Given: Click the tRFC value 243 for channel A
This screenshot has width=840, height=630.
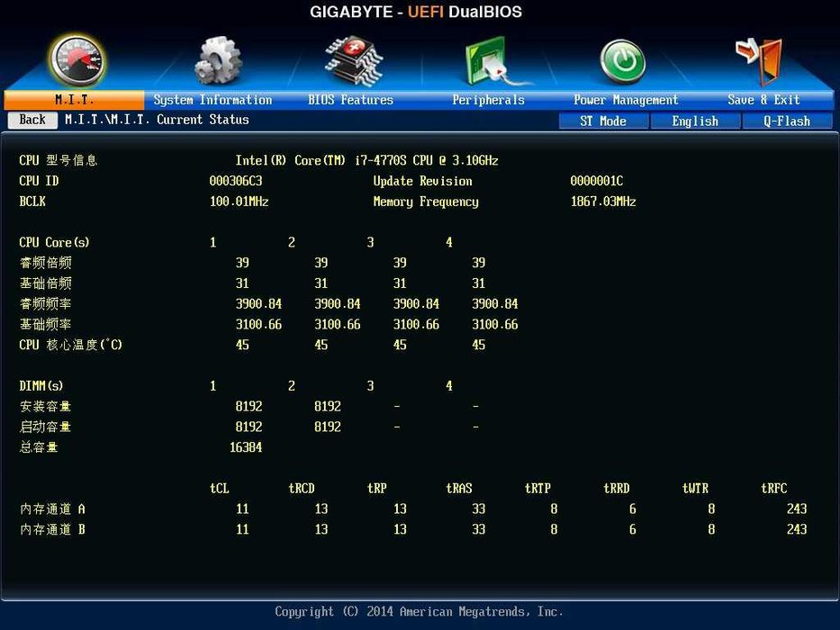Looking at the screenshot, I should click(x=797, y=508).
